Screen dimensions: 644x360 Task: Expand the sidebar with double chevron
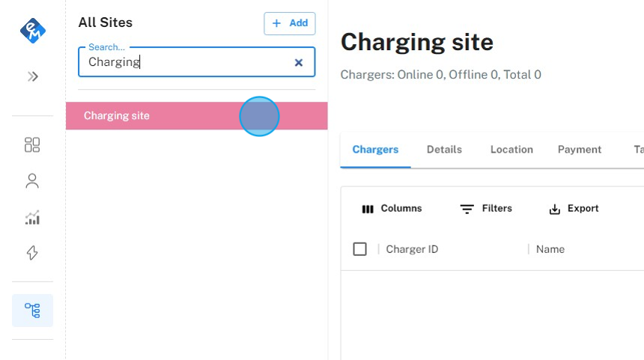32,76
